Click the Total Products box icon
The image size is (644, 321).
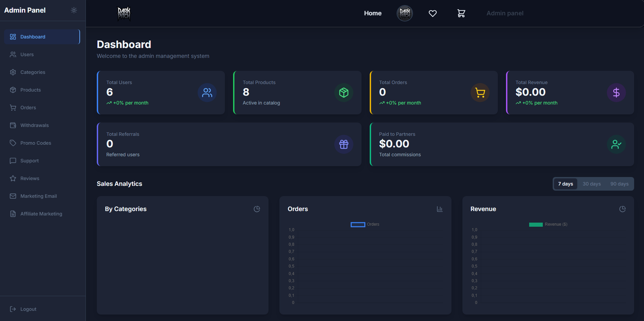pyautogui.click(x=344, y=93)
